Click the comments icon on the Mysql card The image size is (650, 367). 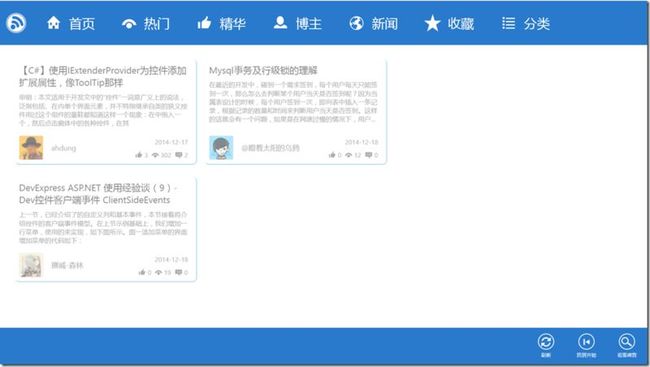click(x=369, y=155)
